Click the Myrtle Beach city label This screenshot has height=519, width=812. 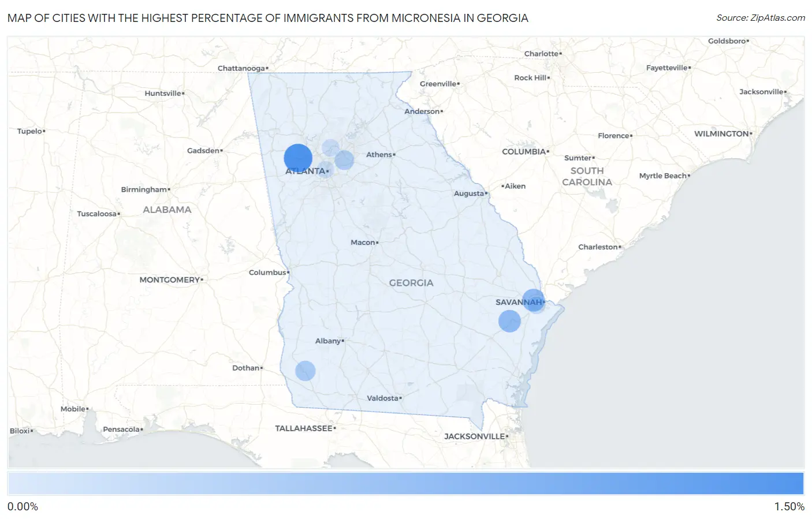tap(663, 176)
